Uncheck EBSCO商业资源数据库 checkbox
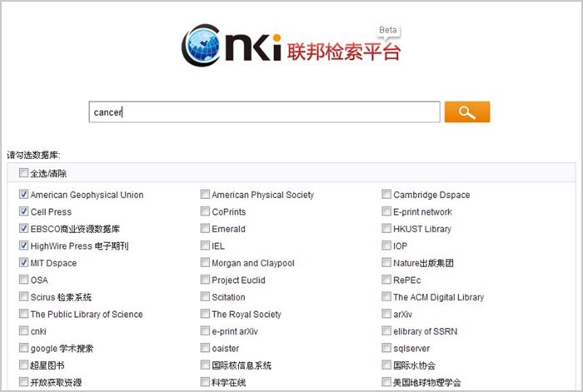 [x=23, y=228]
